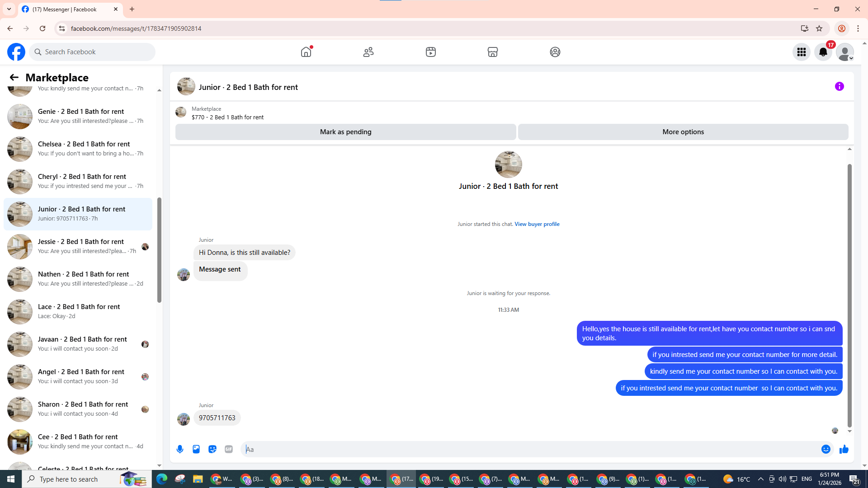Open the conversation information icon
This screenshot has height=488, width=868.
[x=839, y=86]
